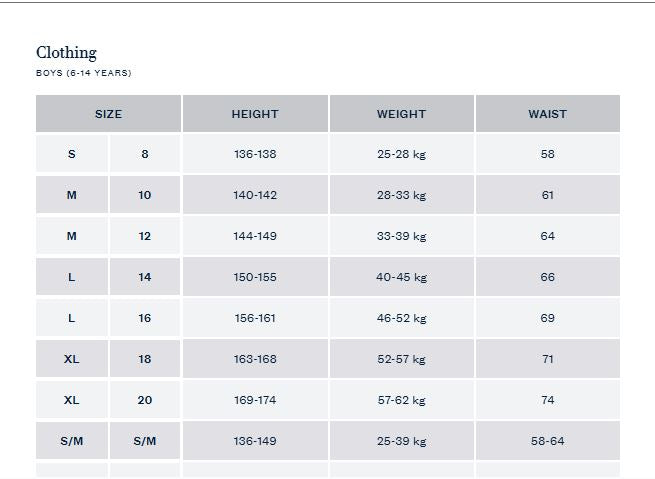This screenshot has width=655, height=479.
Task: Click the 25-39 kg weight cell
Action: point(401,441)
